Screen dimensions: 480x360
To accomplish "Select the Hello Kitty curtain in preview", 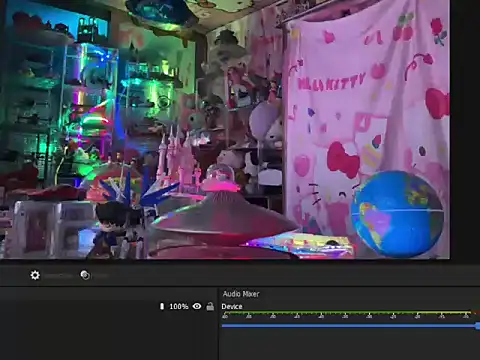I will point(367,127).
